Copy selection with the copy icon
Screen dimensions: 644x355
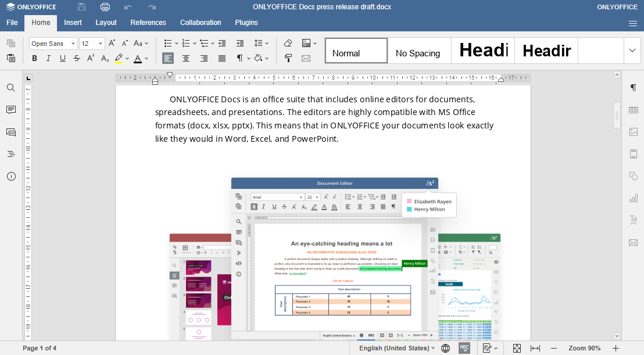(x=11, y=43)
